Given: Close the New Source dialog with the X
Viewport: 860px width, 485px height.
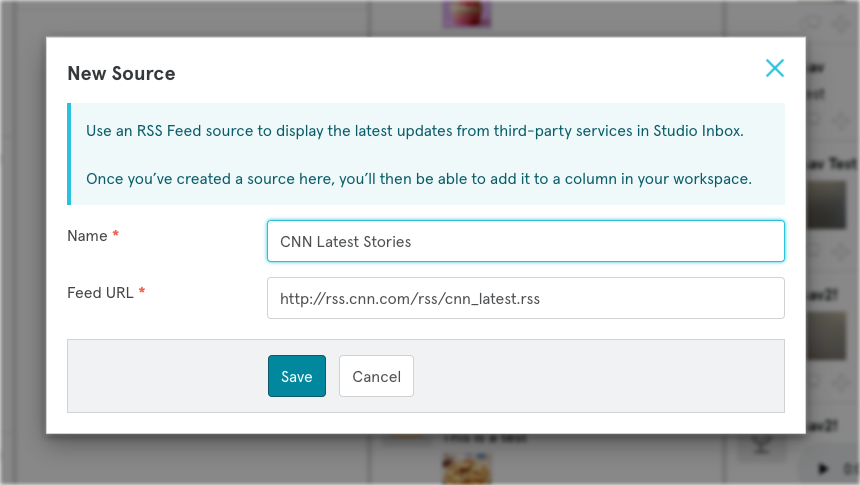Looking at the screenshot, I should [774, 68].
